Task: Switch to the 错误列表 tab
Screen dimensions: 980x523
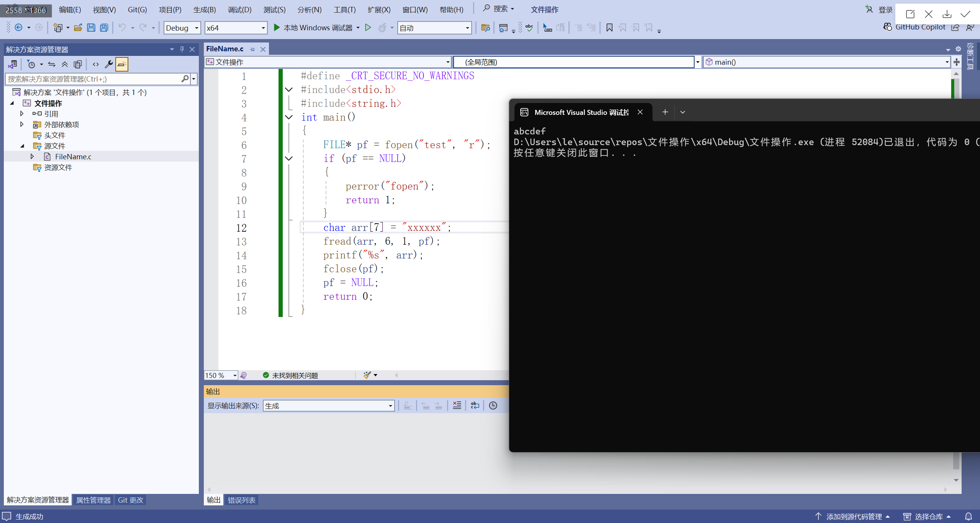Action: pos(241,500)
